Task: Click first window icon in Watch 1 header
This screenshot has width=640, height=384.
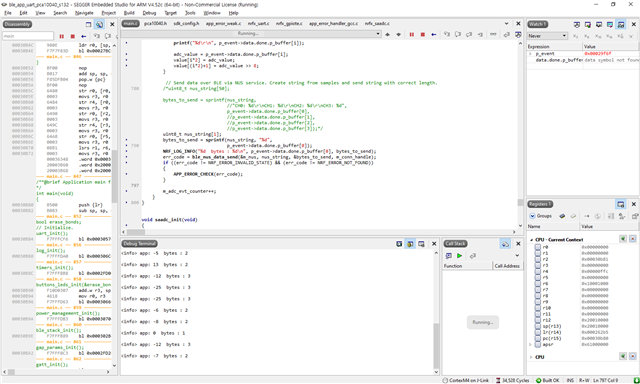Action: pos(577,24)
